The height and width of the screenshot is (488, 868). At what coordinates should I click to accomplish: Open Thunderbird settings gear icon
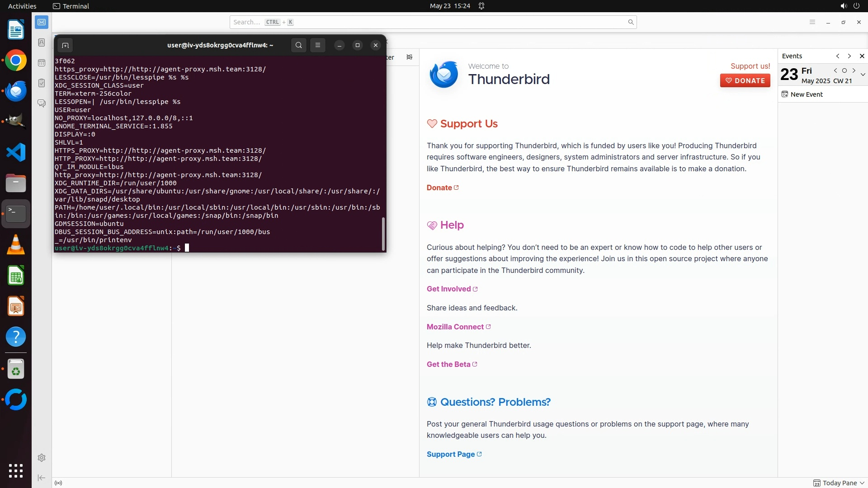pos(42,458)
